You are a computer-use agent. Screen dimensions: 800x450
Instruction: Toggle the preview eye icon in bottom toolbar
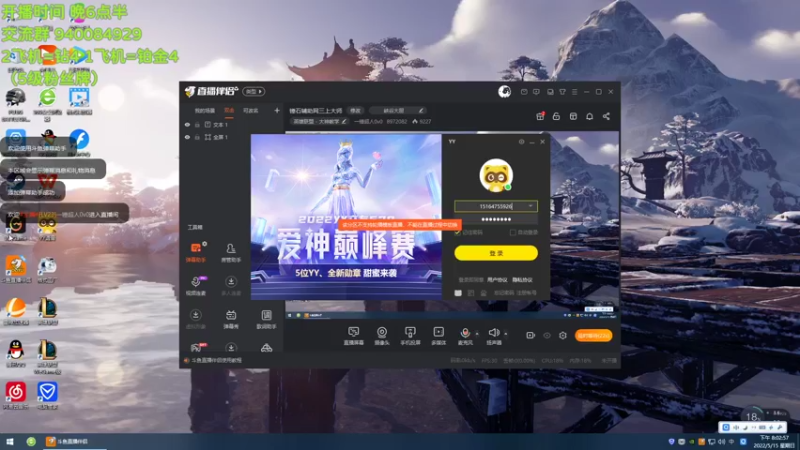coord(546,335)
